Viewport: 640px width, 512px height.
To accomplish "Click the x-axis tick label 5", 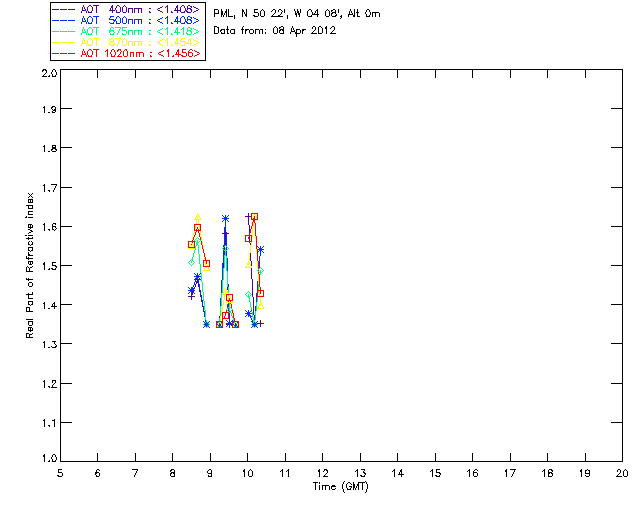I will coord(60,473).
